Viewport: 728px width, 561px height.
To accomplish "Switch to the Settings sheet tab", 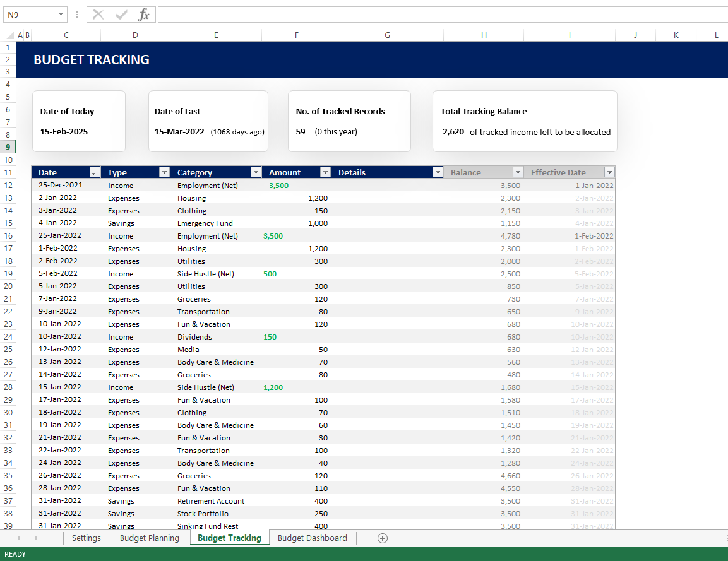I will [87, 538].
